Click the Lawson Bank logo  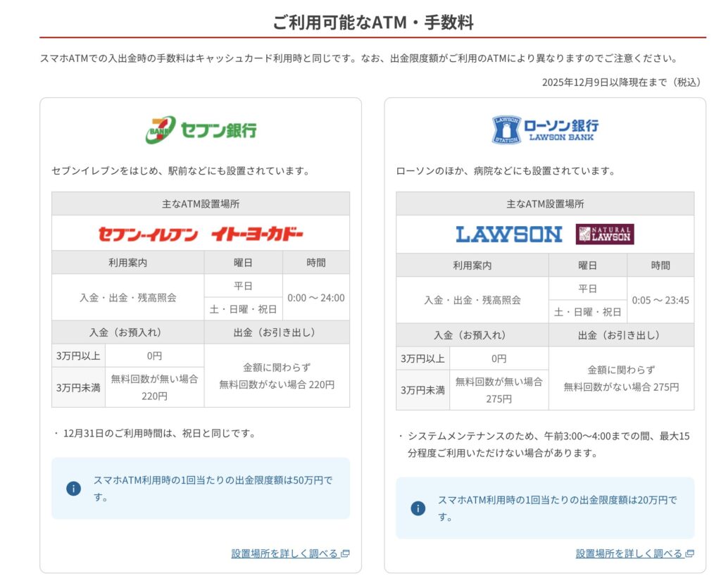click(x=545, y=130)
